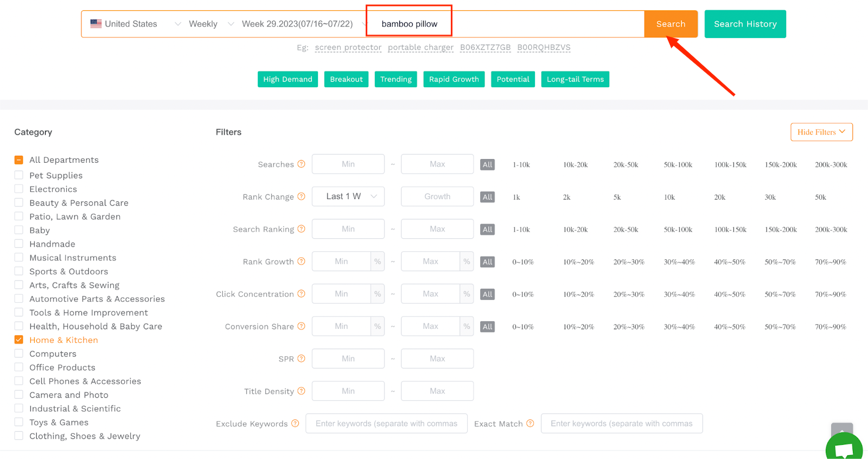Click the B00RQHBZVS example link
This screenshot has height=459, width=868.
pos(544,47)
